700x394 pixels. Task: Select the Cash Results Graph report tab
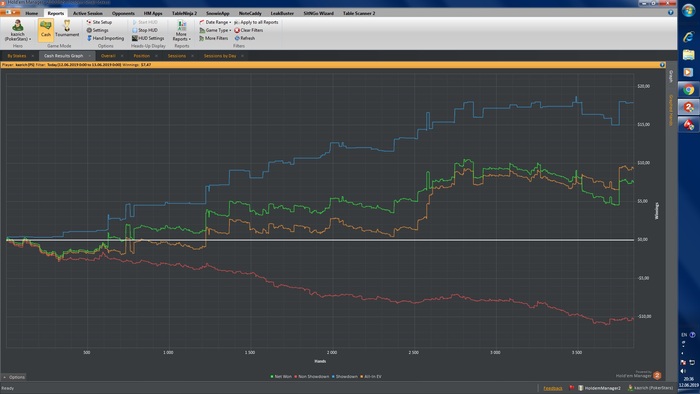point(63,56)
